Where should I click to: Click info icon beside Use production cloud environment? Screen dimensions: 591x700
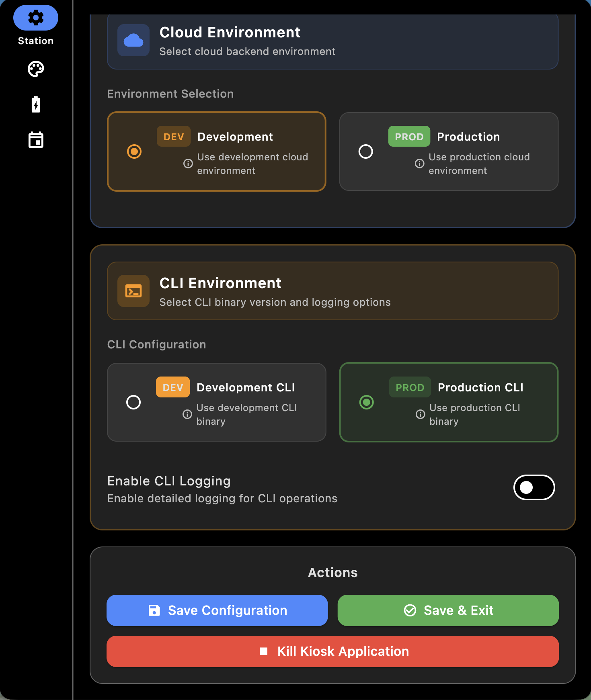tap(419, 164)
